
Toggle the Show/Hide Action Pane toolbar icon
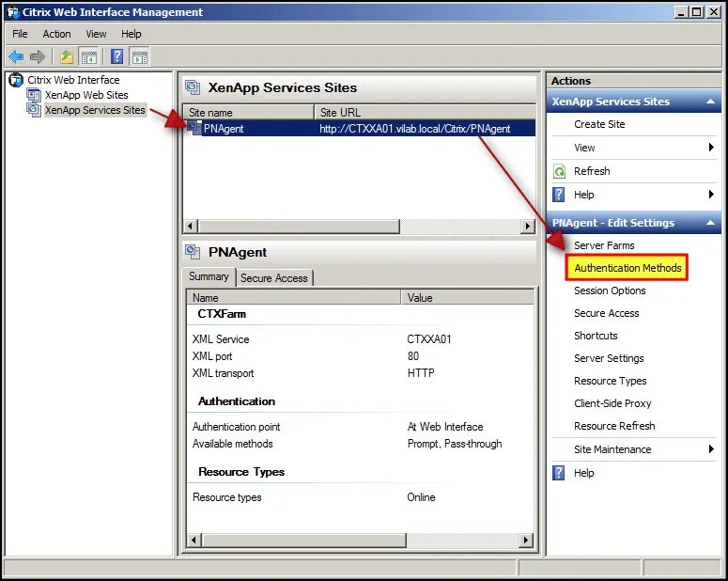click(140, 56)
